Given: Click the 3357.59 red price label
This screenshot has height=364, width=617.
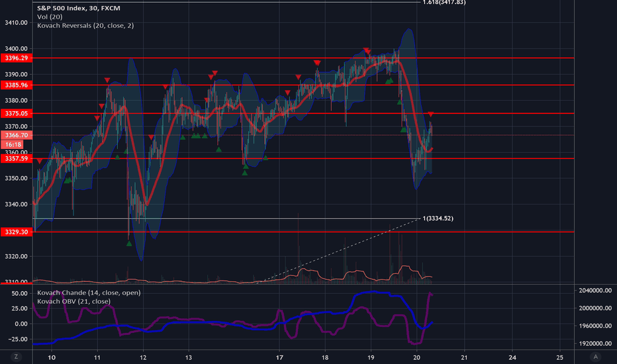Looking at the screenshot, I should [16, 159].
